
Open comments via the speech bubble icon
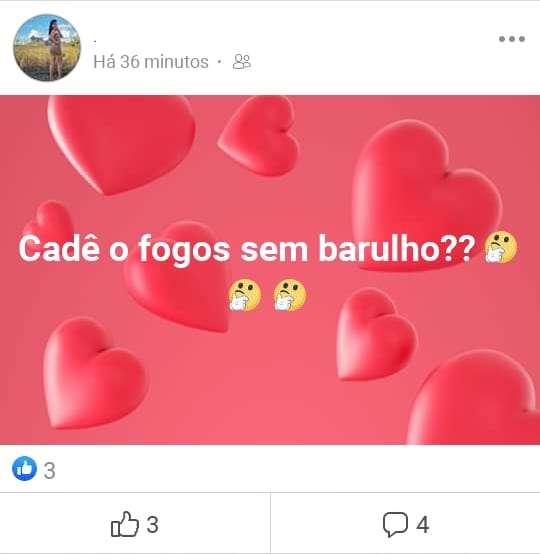point(395,525)
